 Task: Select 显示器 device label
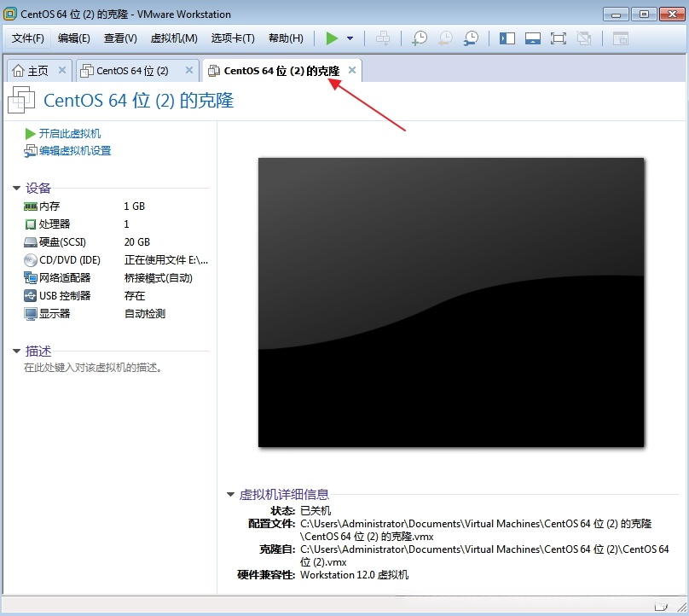pos(55,314)
